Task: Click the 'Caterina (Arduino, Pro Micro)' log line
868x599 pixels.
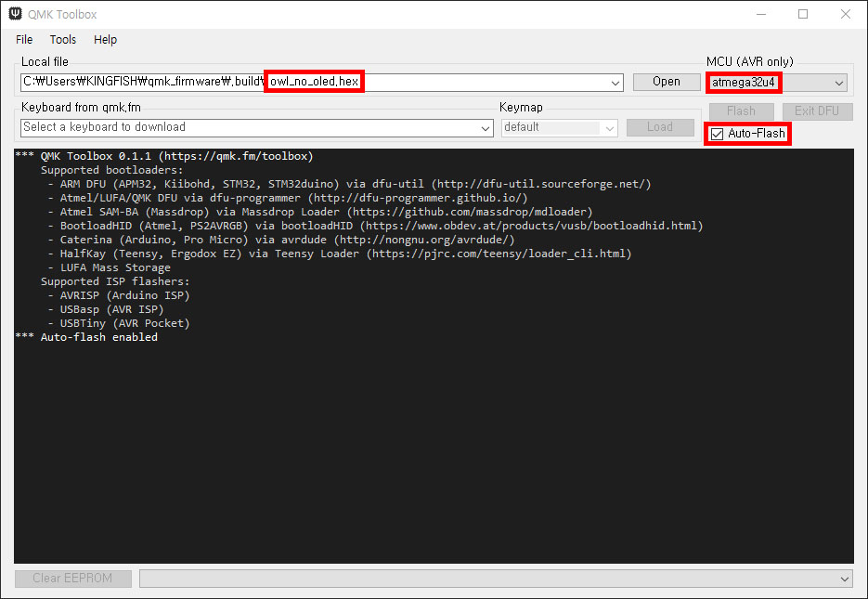Action: (281, 240)
